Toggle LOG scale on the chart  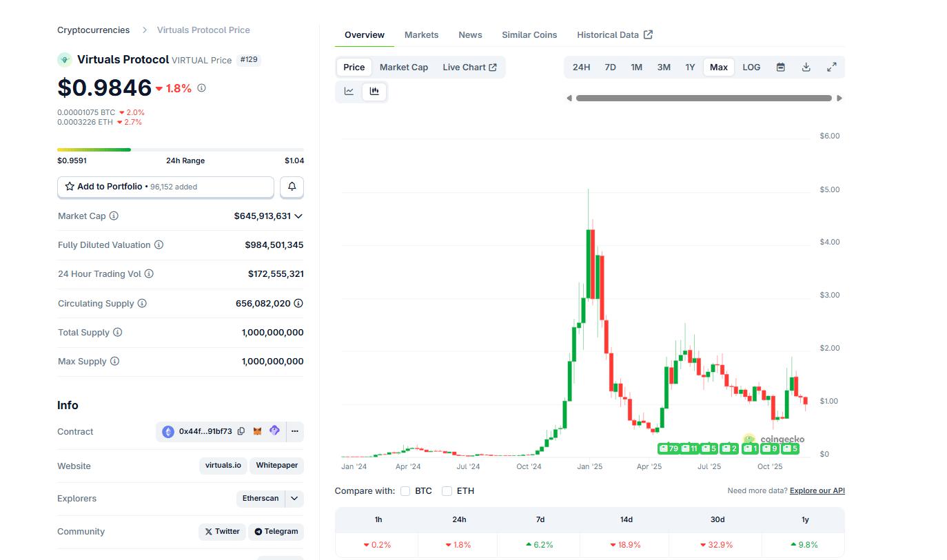751,68
